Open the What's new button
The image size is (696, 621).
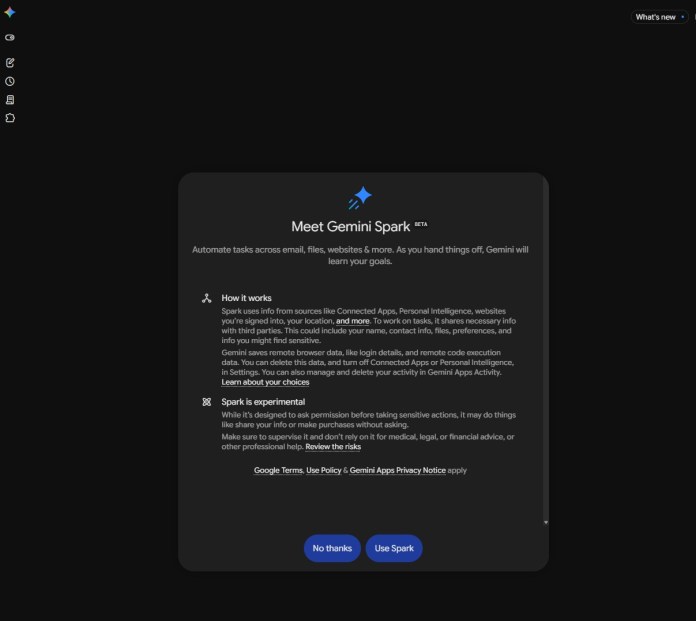tap(659, 17)
